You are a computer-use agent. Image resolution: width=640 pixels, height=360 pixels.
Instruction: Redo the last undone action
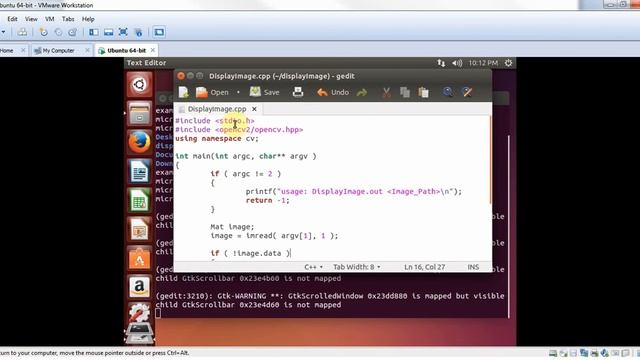pos(362,92)
